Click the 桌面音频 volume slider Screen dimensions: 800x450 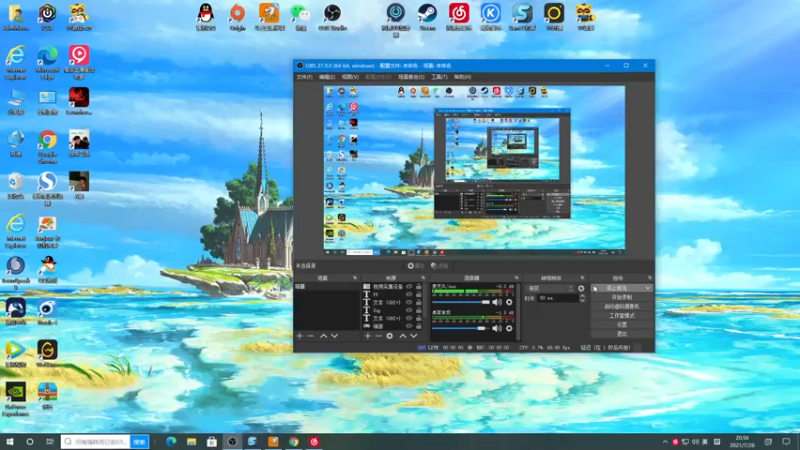(461, 328)
